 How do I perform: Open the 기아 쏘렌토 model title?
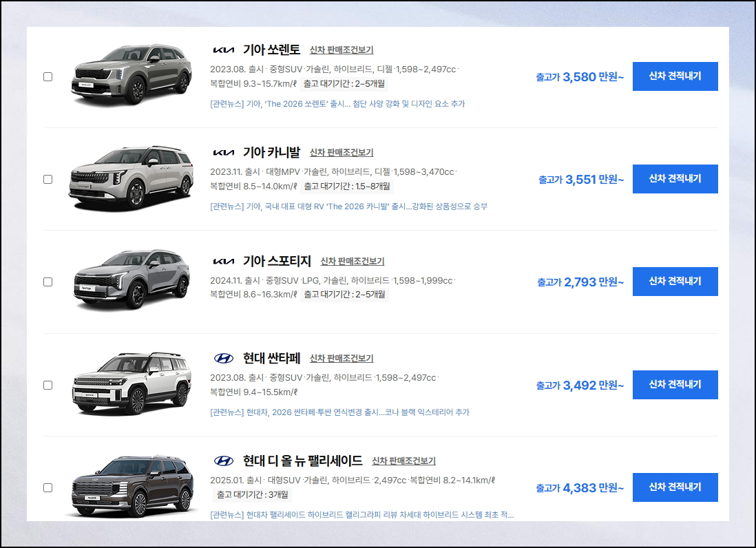(x=271, y=50)
